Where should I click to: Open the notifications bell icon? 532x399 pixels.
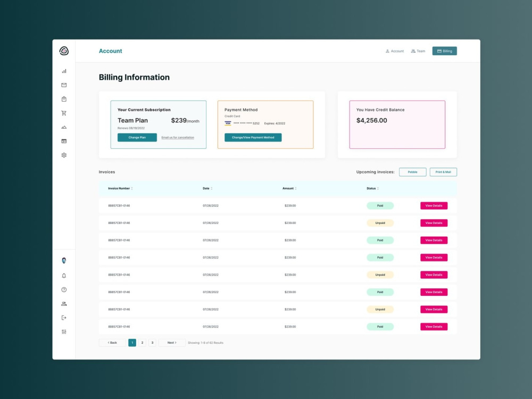[x=64, y=276]
